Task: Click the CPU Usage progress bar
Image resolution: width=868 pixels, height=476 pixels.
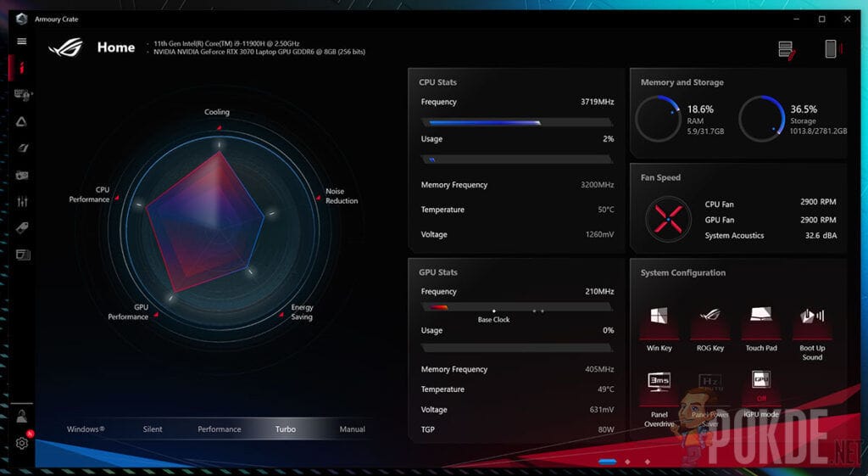Action: pyautogui.click(x=517, y=160)
